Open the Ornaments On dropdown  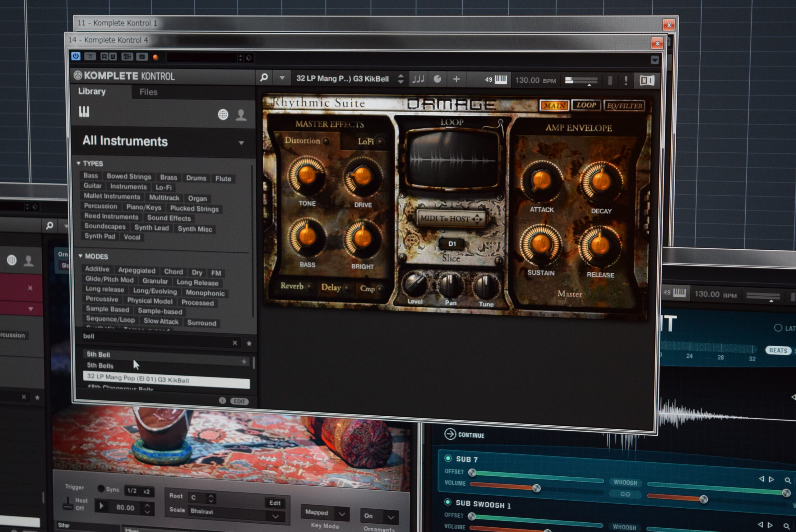[x=379, y=516]
